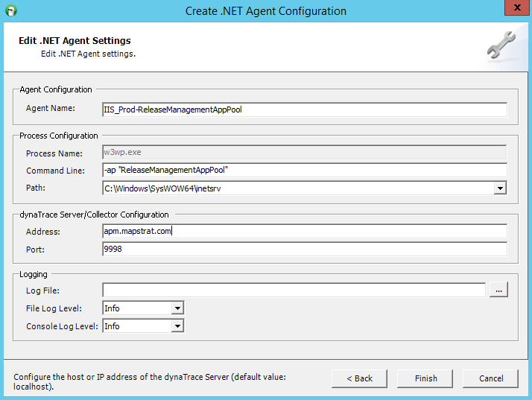The image size is (532, 400).
Task: Click the wrench icon in the header
Action: [x=501, y=47]
